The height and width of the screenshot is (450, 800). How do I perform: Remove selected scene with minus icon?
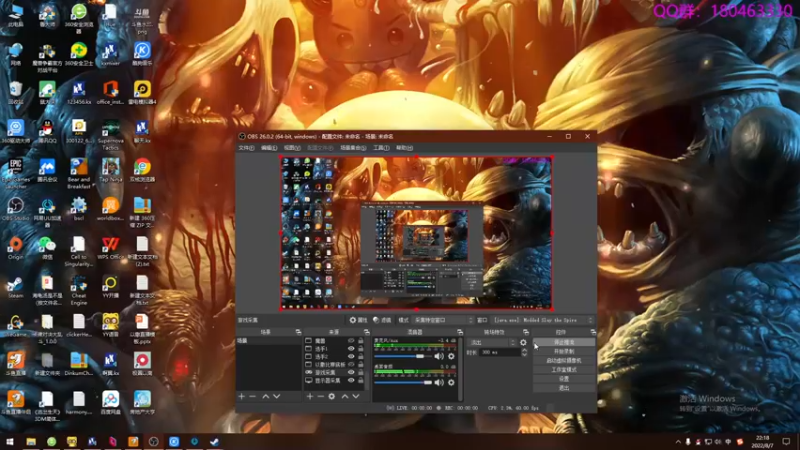(253, 396)
